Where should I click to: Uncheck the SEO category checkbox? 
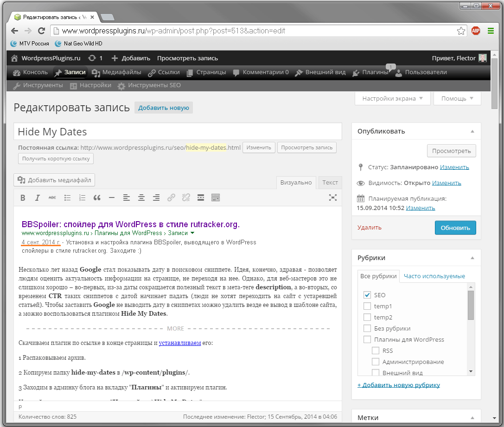[367, 295]
